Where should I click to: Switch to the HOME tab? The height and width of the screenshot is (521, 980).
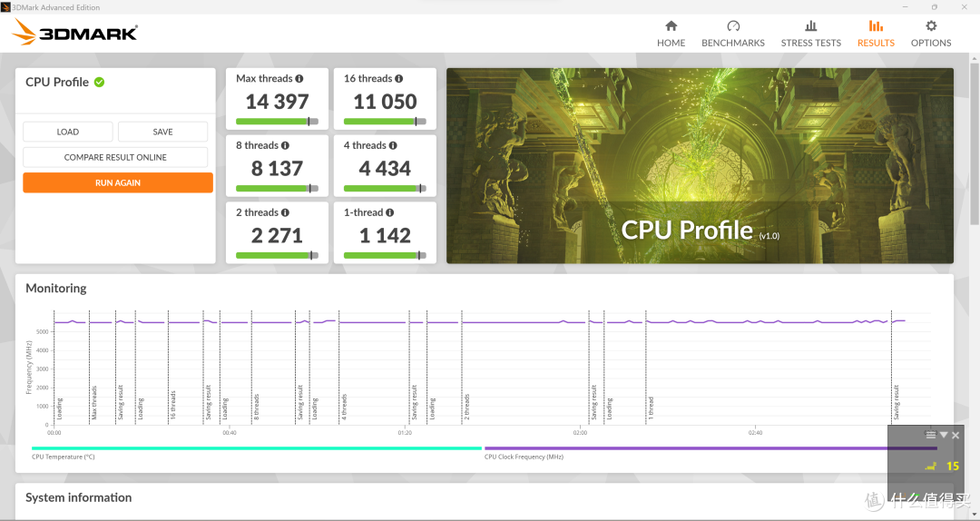click(671, 43)
